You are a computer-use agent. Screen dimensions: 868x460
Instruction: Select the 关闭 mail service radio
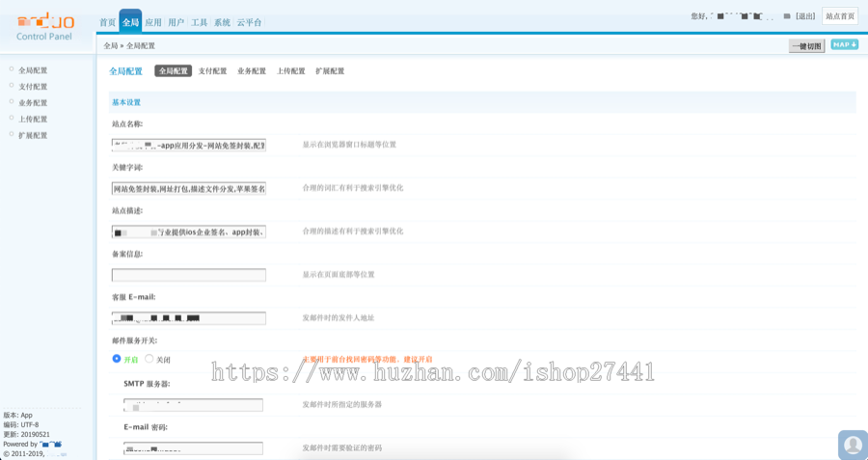point(149,359)
